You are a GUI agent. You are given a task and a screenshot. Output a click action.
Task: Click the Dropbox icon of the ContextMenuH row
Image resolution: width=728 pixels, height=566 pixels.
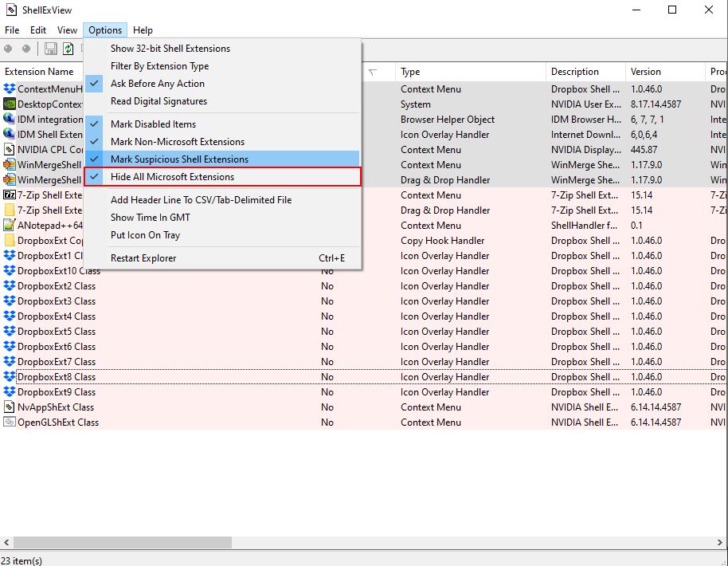pyautogui.click(x=10, y=88)
